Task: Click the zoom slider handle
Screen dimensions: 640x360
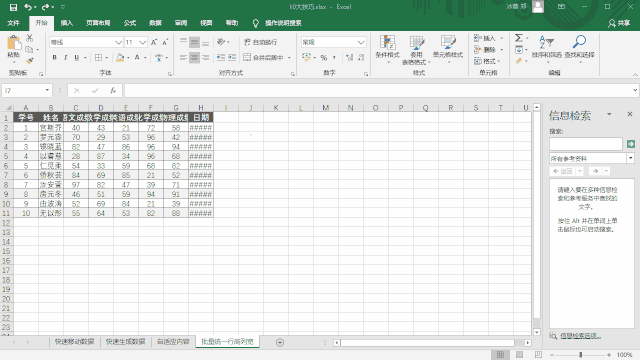Action: (x=580, y=355)
